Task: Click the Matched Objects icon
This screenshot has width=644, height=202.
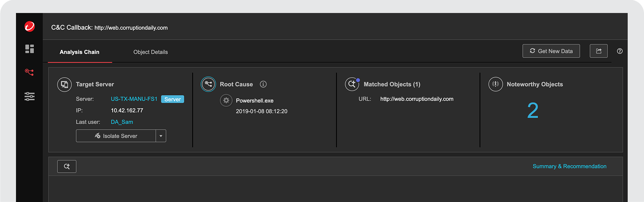Action: coord(352,84)
